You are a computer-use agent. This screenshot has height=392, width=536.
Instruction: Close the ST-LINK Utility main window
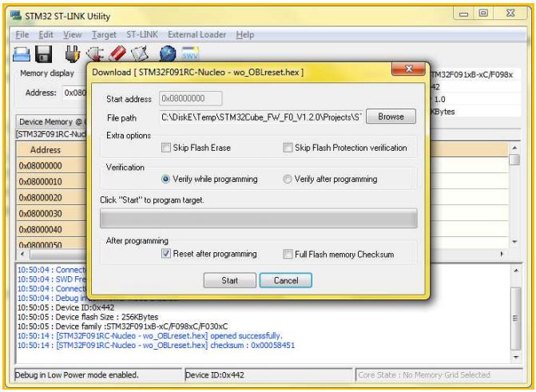point(510,14)
